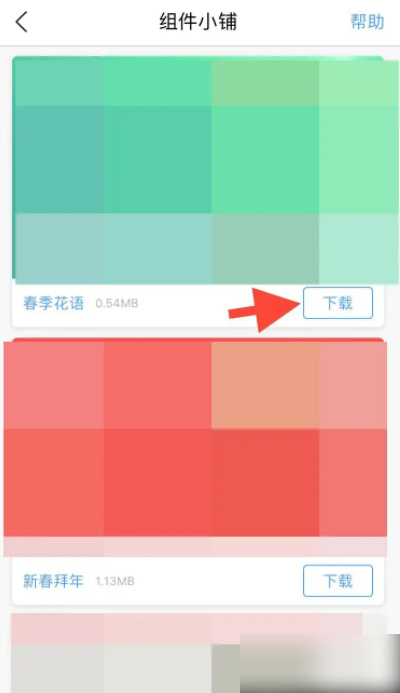Click the gray block in the bottom preview
The height and width of the screenshot is (693, 400).
(110, 668)
